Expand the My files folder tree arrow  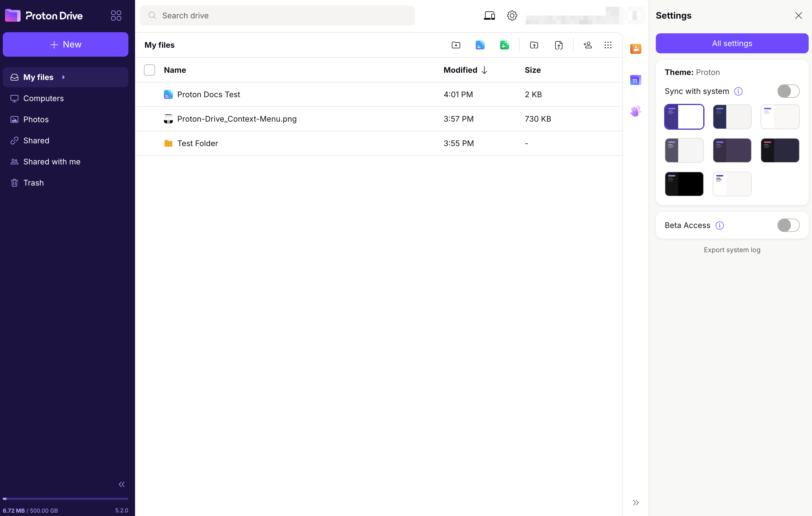click(63, 77)
